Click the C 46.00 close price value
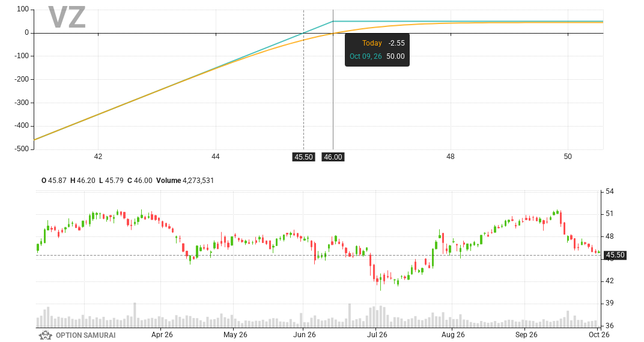The height and width of the screenshot is (342, 644). pyautogui.click(x=139, y=181)
